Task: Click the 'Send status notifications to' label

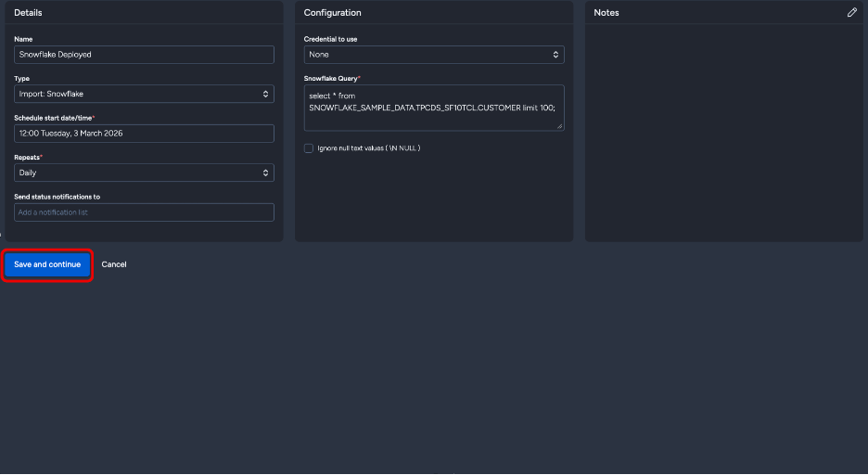Action: coord(57,197)
